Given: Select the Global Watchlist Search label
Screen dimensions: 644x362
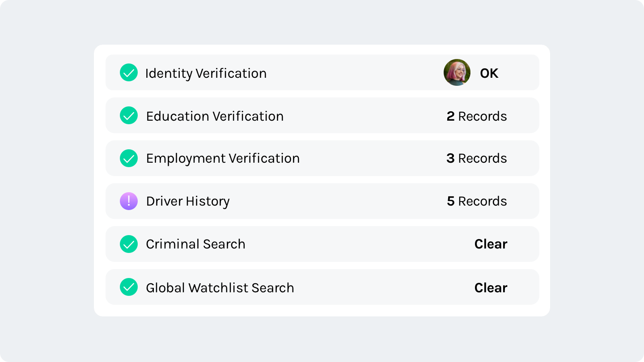Looking at the screenshot, I should pos(220,288).
